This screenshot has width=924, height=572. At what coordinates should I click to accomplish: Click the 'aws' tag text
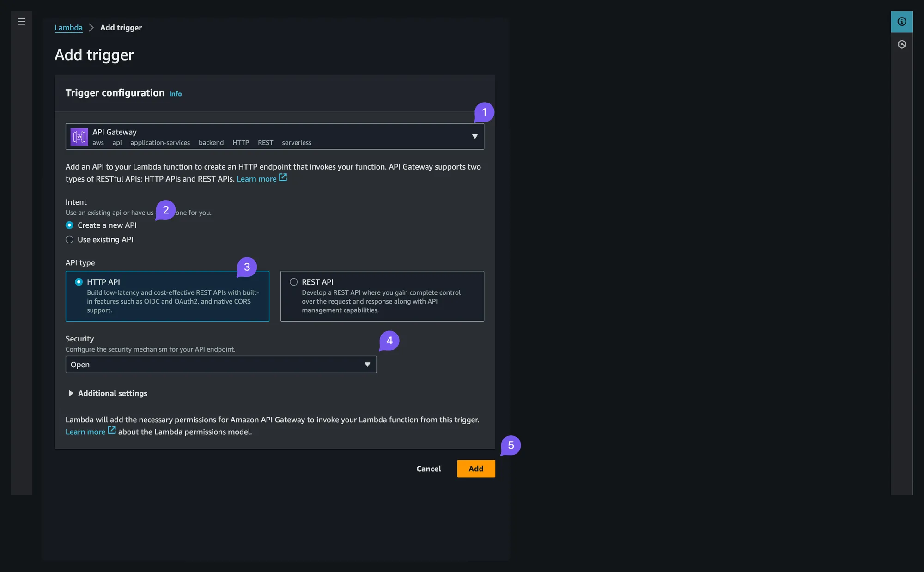click(98, 143)
